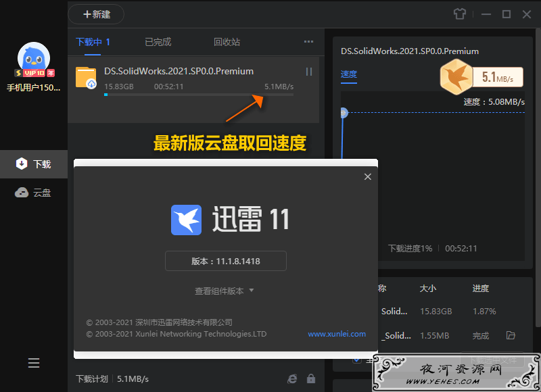Click the DS.SolidWorks.2021.SP0.0.Premium title in details panel
The height and width of the screenshot is (392, 541).
410,51
